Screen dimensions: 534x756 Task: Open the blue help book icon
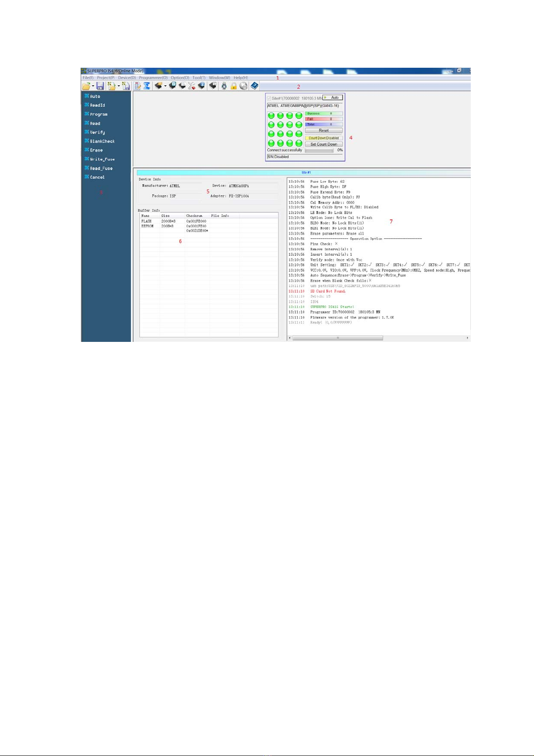point(255,86)
